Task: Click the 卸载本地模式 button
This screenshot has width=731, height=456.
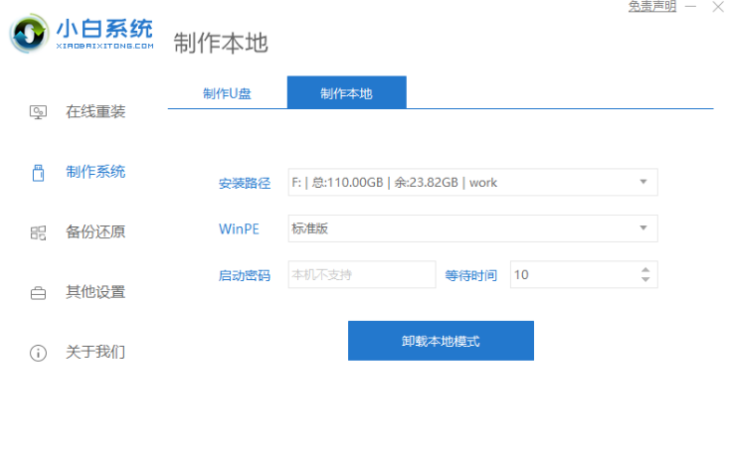Action: pos(441,341)
